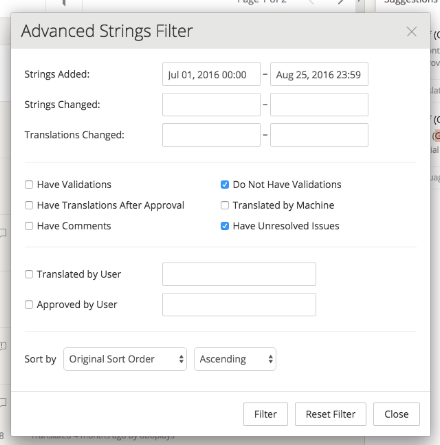Check Translated by User
The width and height of the screenshot is (440, 445).
pyautogui.click(x=29, y=274)
